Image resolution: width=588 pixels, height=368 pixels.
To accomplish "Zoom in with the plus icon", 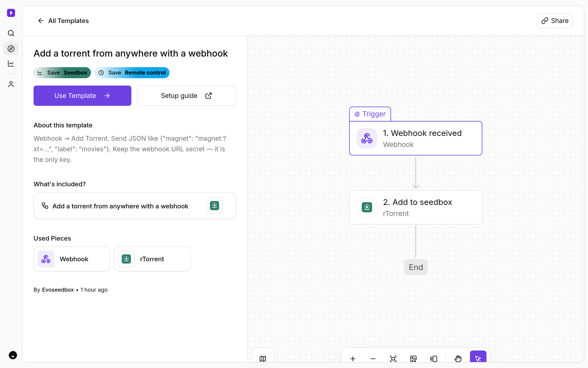I will pos(353,359).
